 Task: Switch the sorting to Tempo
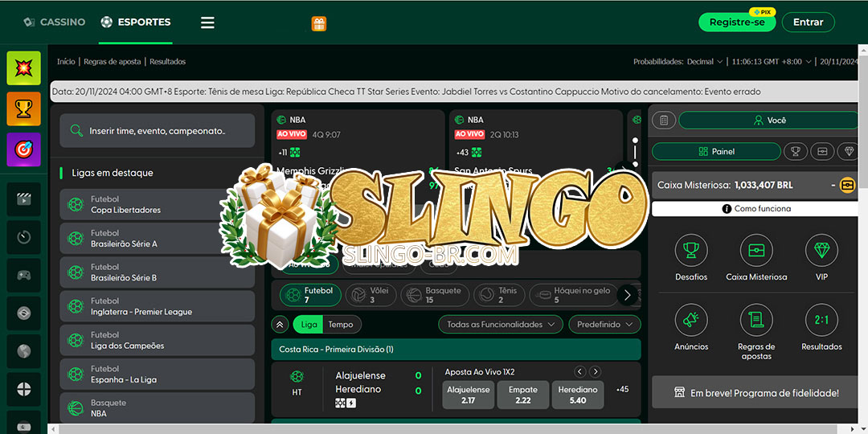pos(341,325)
